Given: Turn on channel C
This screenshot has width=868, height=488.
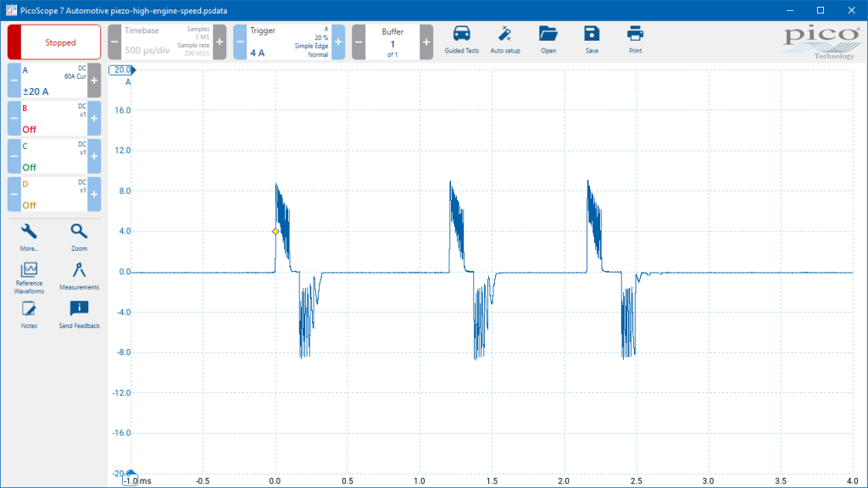Looking at the screenshot, I should [x=54, y=157].
